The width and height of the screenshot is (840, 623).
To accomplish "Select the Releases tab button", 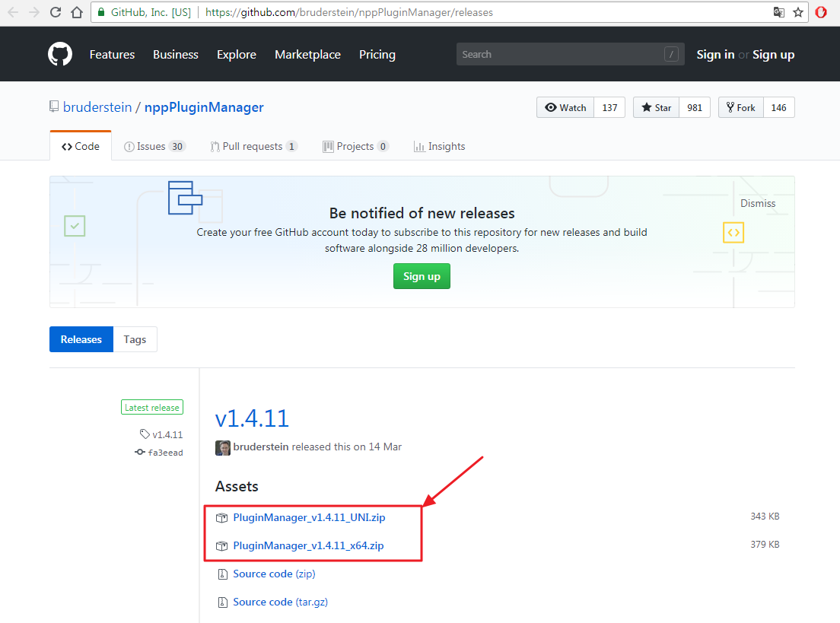I will tap(81, 339).
